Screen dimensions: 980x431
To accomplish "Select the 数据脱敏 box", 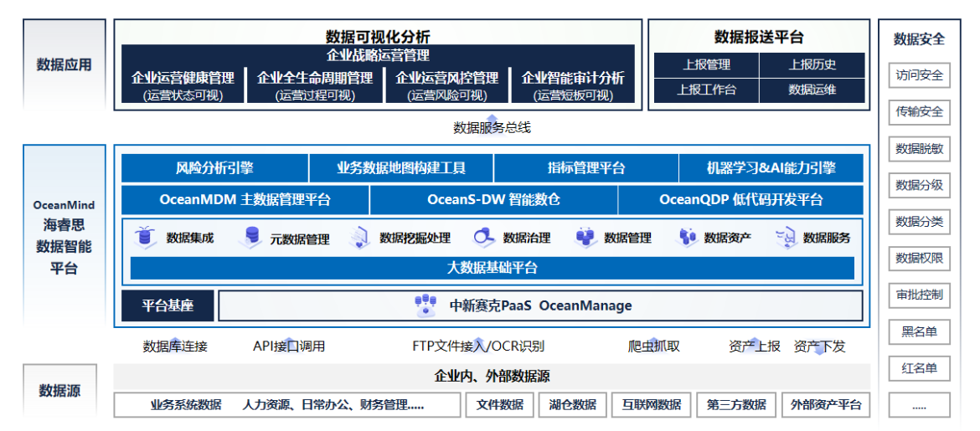I will (919, 149).
